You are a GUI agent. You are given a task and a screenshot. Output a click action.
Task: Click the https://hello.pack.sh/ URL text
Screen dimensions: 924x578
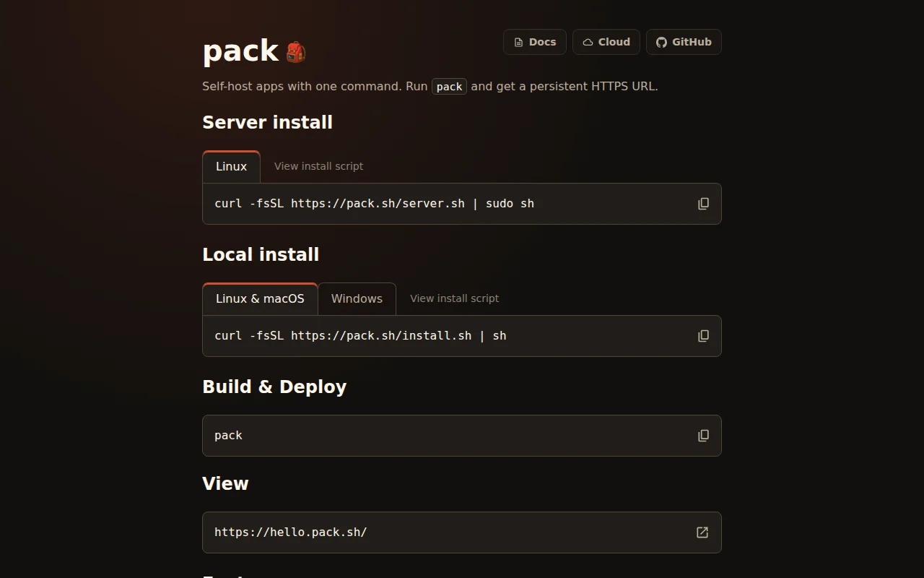click(290, 532)
